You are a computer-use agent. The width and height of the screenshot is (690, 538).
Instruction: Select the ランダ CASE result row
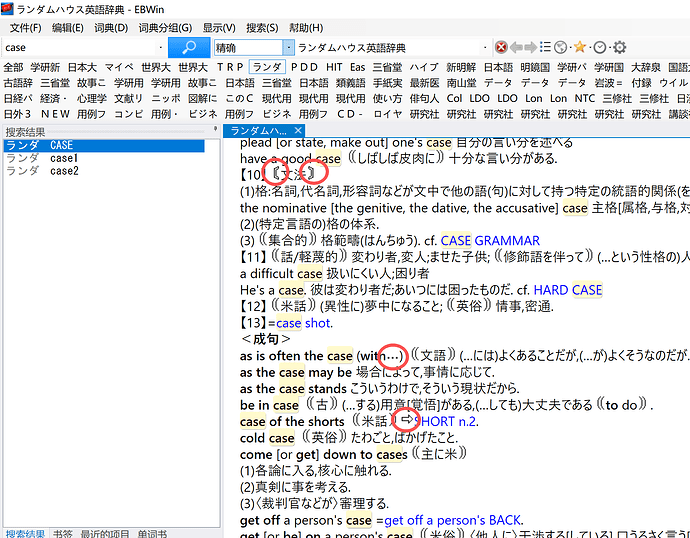[x=104, y=146]
